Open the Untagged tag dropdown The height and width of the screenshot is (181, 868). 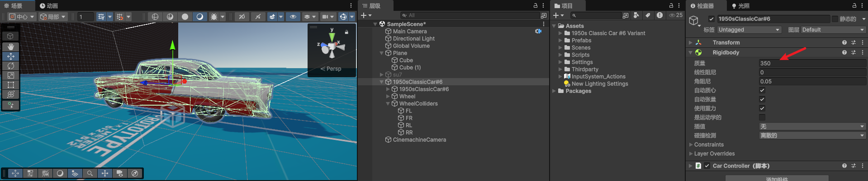point(749,30)
